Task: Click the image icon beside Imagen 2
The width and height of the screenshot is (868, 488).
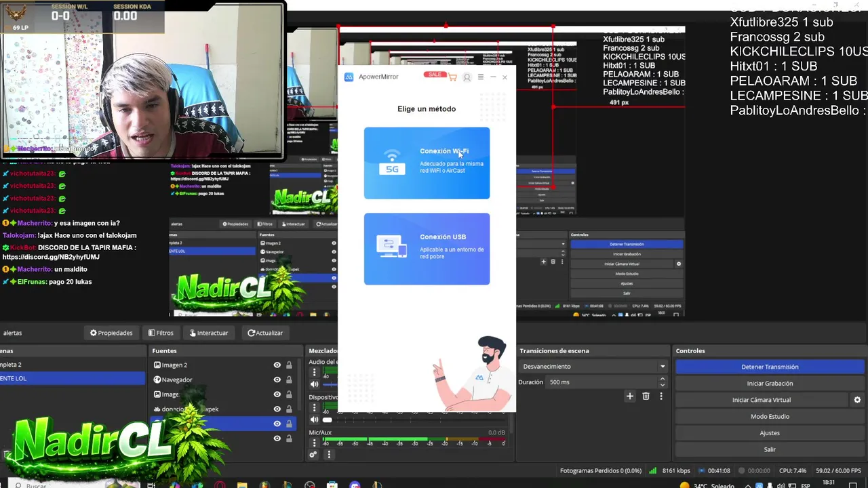Action: pyautogui.click(x=157, y=365)
